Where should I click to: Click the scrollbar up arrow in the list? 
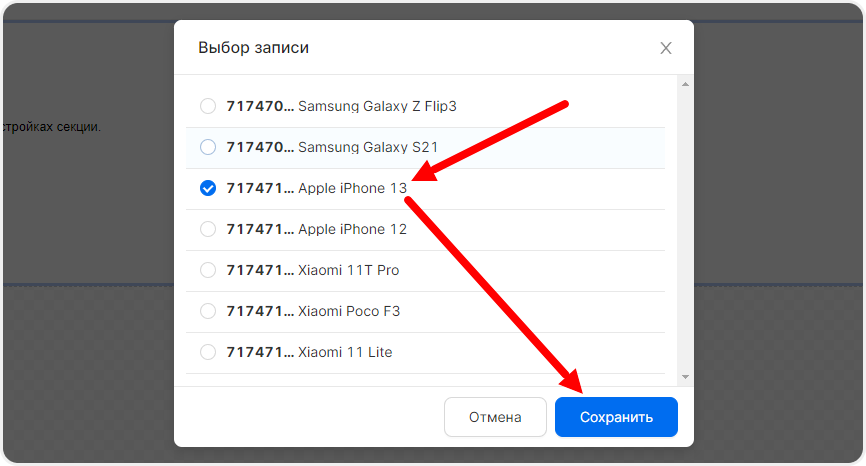click(685, 84)
